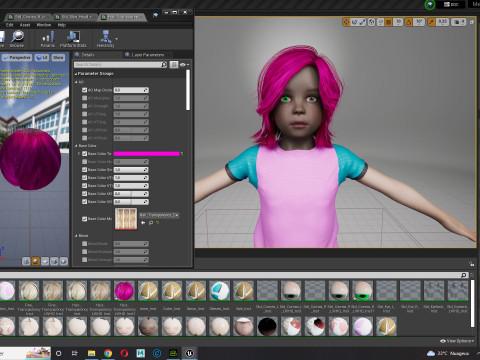Select the rotate gizmo tool in the viewport
The image size is (480, 360).
[x=354, y=22]
